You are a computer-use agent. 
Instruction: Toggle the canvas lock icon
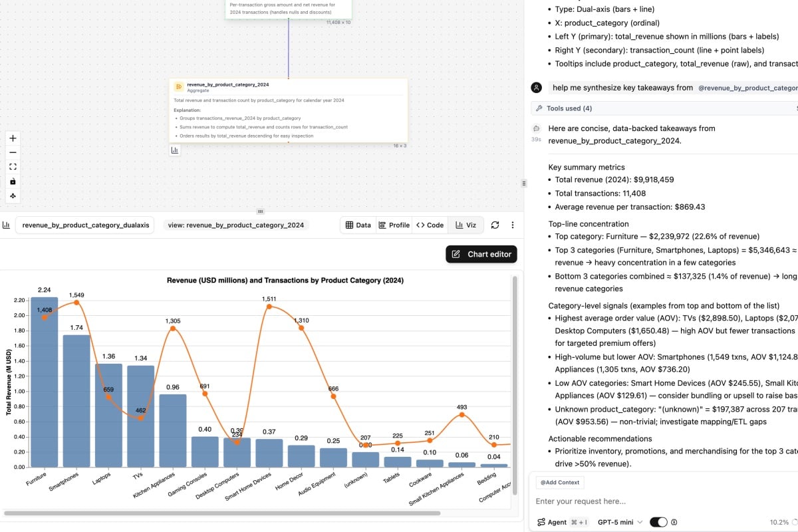12,182
